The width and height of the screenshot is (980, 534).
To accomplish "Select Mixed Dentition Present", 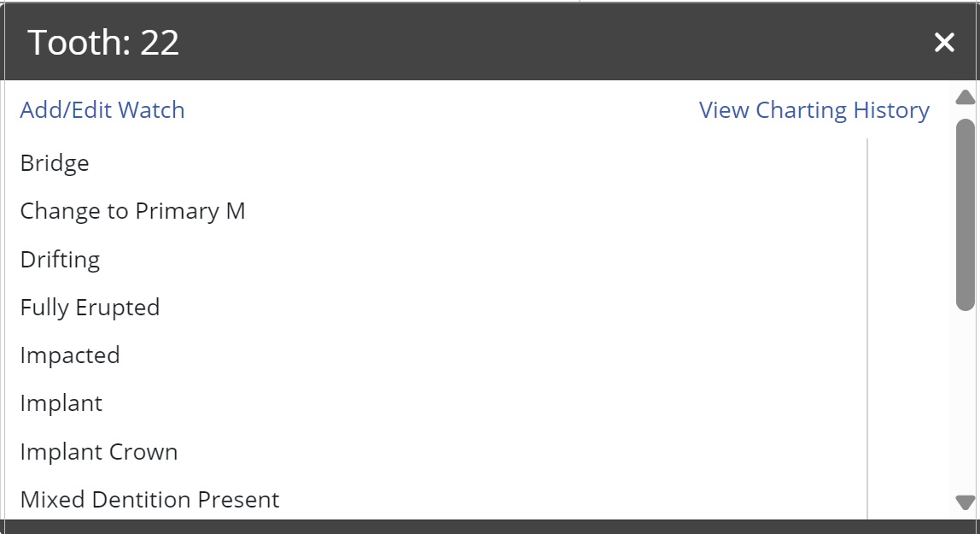I will click(x=149, y=500).
